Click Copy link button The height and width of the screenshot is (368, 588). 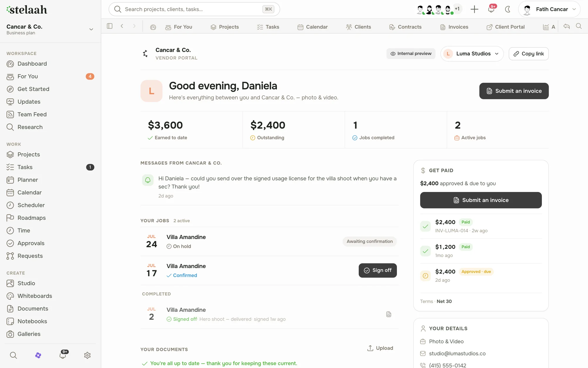(x=529, y=54)
